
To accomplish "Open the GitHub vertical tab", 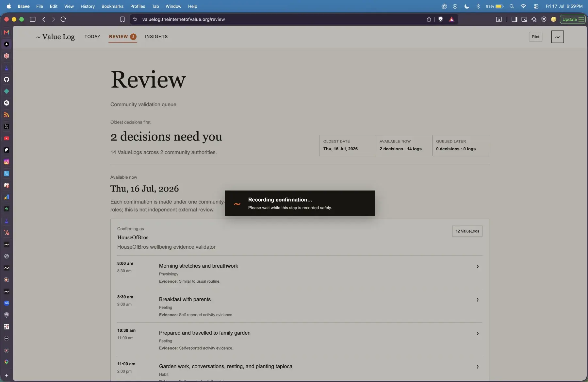I will tap(7, 79).
